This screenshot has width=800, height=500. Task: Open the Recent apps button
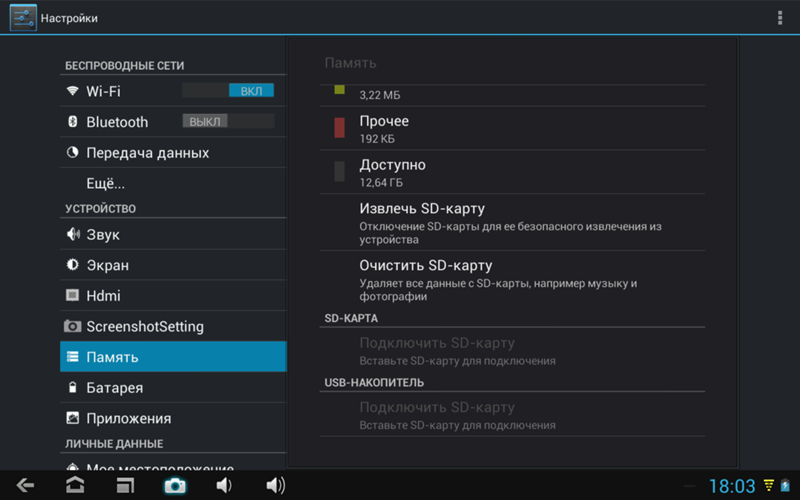[x=125, y=485]
